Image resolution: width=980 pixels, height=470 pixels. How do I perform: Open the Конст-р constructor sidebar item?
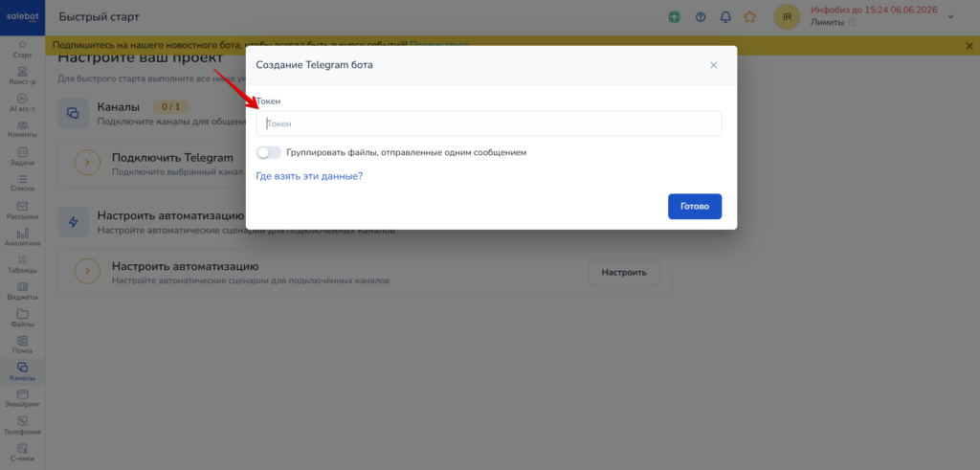point(23,76)
